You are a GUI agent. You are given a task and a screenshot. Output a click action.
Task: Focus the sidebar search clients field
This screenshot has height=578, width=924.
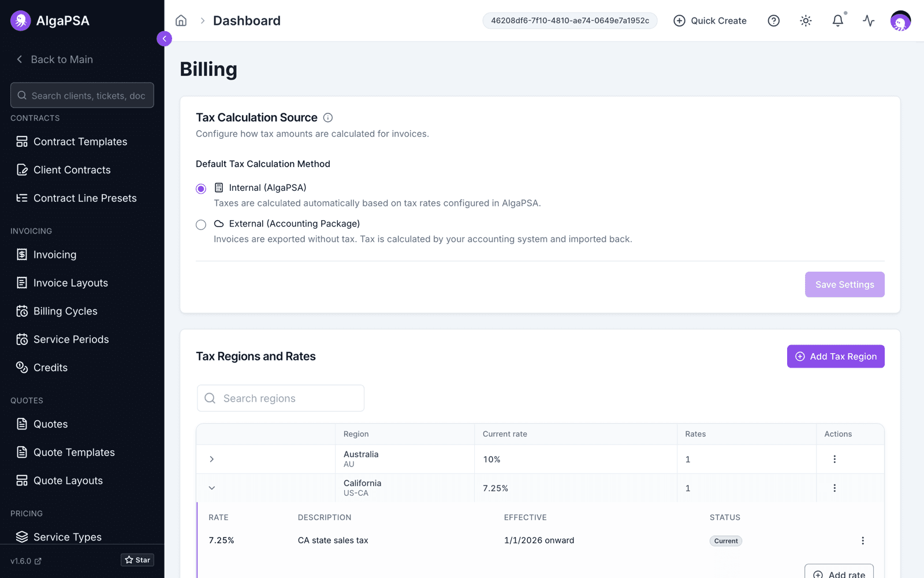click(x=82, y=95)
